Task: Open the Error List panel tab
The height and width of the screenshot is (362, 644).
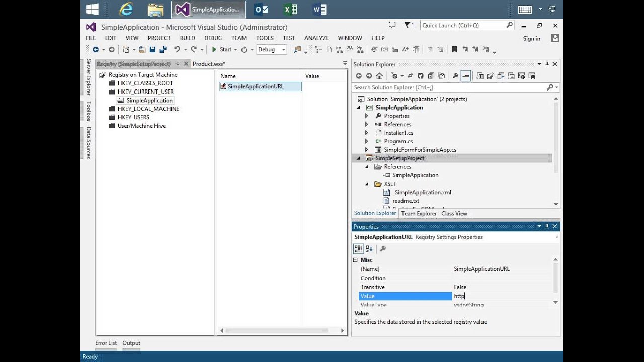Action: (x=106, y=343)
